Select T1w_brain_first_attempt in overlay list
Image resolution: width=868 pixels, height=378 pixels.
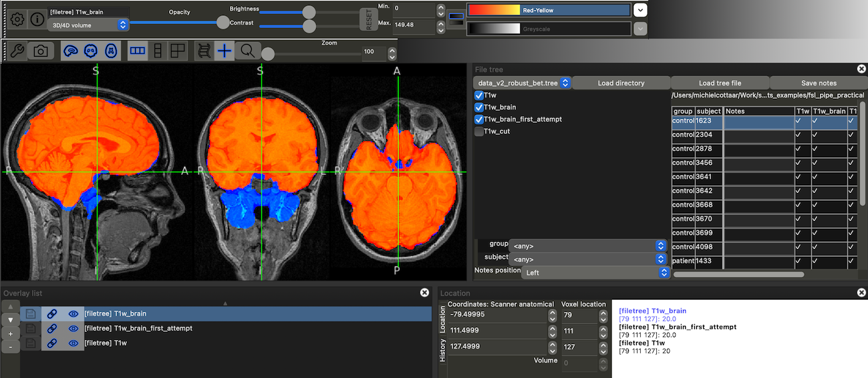coord(138,329)
